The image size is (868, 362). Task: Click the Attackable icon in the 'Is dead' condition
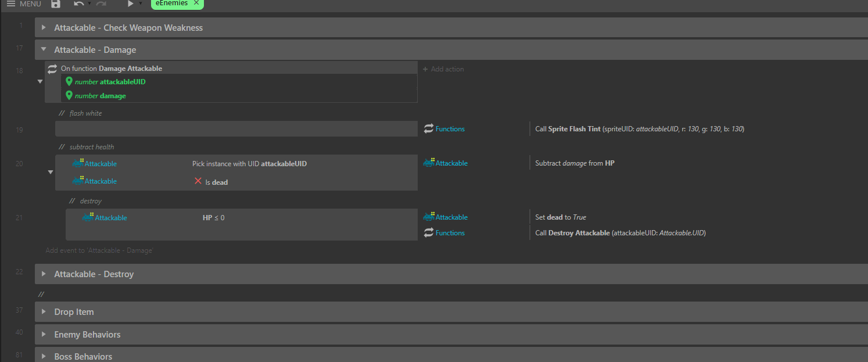point(78,181)
